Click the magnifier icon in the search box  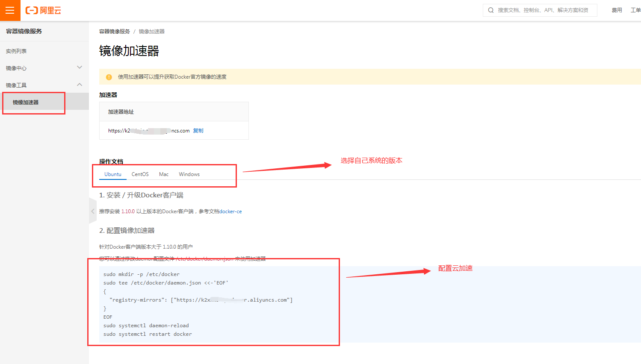490,10
